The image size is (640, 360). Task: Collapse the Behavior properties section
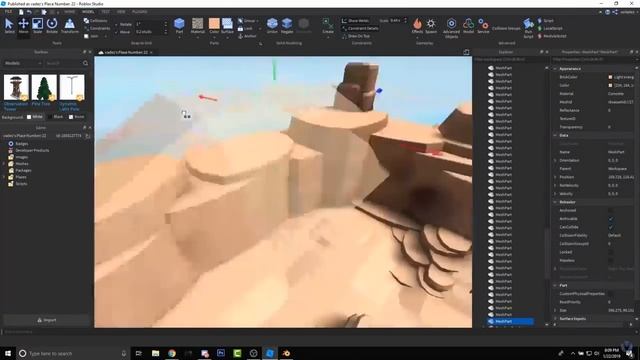point(555,202)
